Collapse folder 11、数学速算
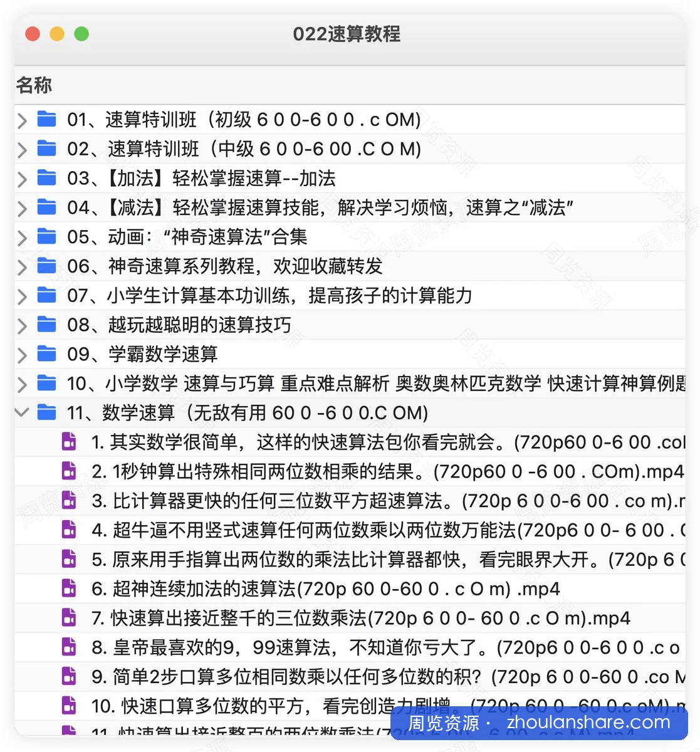 click(22, 413)
